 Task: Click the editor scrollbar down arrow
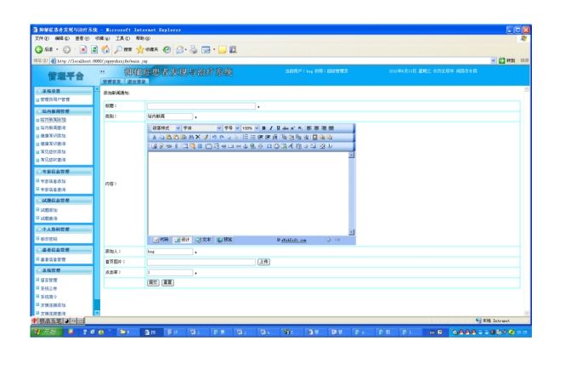tap(352, 232)
